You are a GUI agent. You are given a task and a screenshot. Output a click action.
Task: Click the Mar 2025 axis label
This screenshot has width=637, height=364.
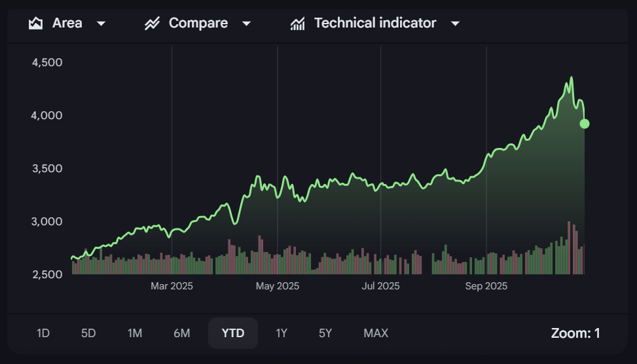172,286
